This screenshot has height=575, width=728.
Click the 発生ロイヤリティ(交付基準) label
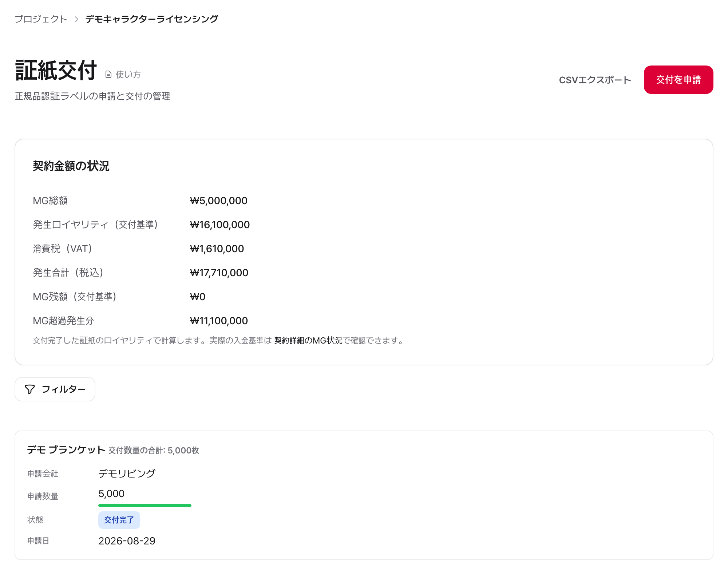tap(95, 225)
